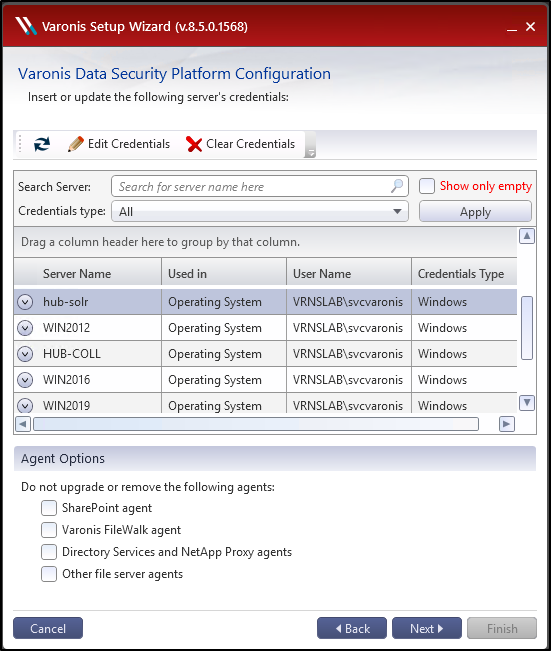Click Windows cell in WIN2016 row

[x=464, y=380]
